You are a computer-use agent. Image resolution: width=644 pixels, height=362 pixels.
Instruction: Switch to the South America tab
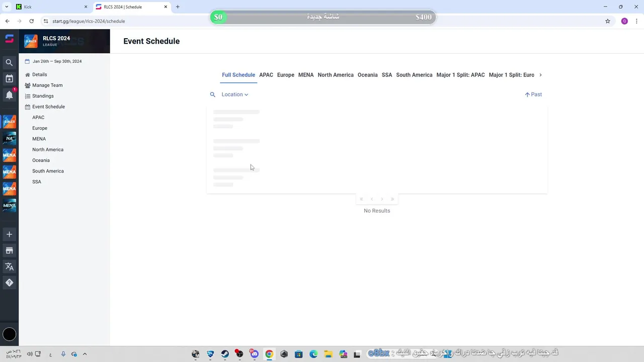pos(414,75)
